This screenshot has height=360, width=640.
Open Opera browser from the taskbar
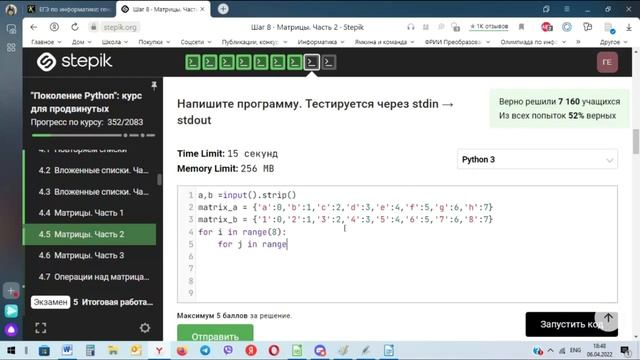coord(274,350)
